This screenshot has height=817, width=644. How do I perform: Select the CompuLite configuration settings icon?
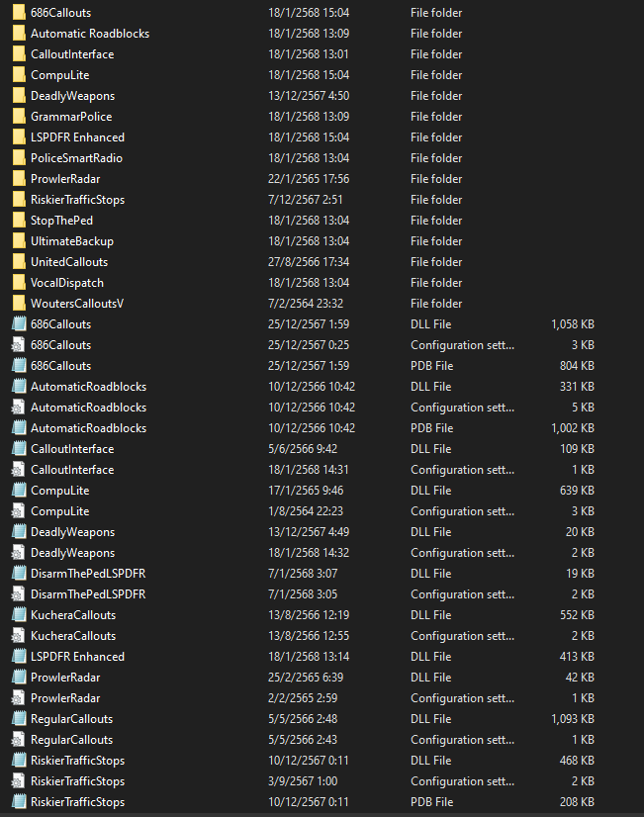tap(18, 511)
